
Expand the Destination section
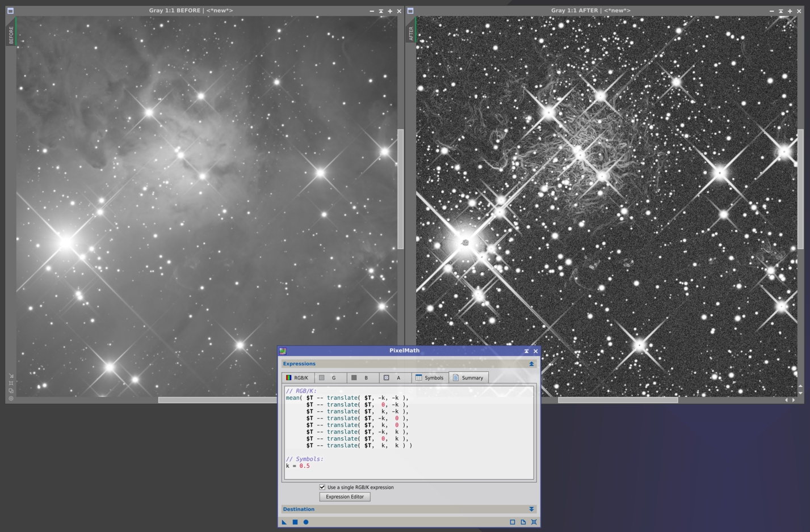(x=531, y=509)
